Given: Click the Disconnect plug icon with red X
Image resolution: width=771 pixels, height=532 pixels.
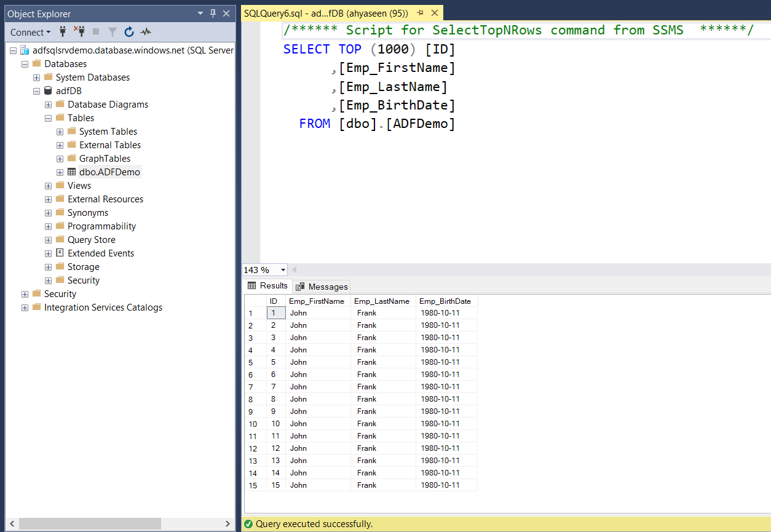Looking at the screenshot, I should tap(79, 32).
